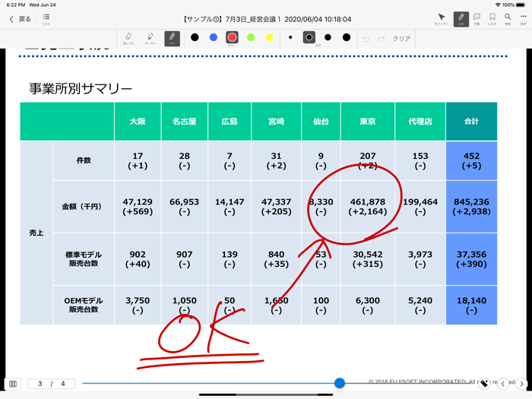The image size is (532, 399).
Task: Select the eraser (消しゴム) tool
Action: click(128, 38)
